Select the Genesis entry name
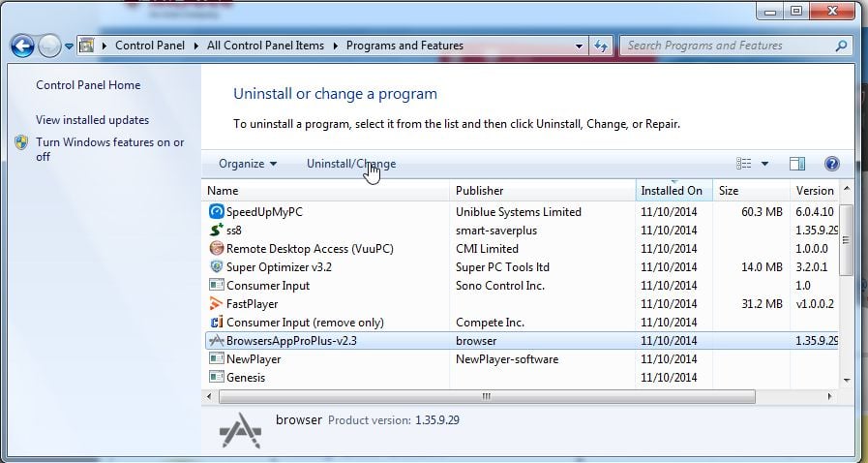 pos(246,377)
